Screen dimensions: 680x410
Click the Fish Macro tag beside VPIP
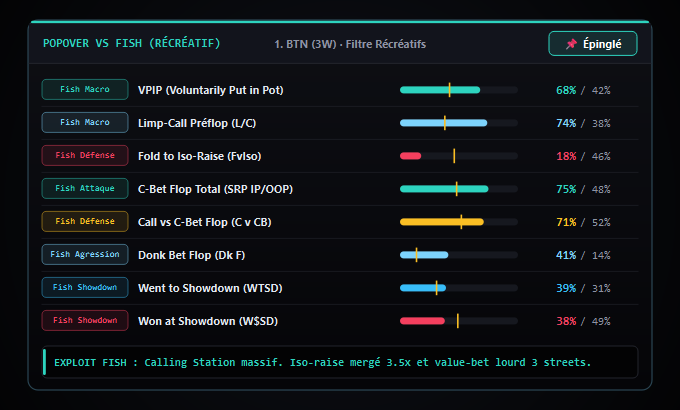(x=85, y=89)
